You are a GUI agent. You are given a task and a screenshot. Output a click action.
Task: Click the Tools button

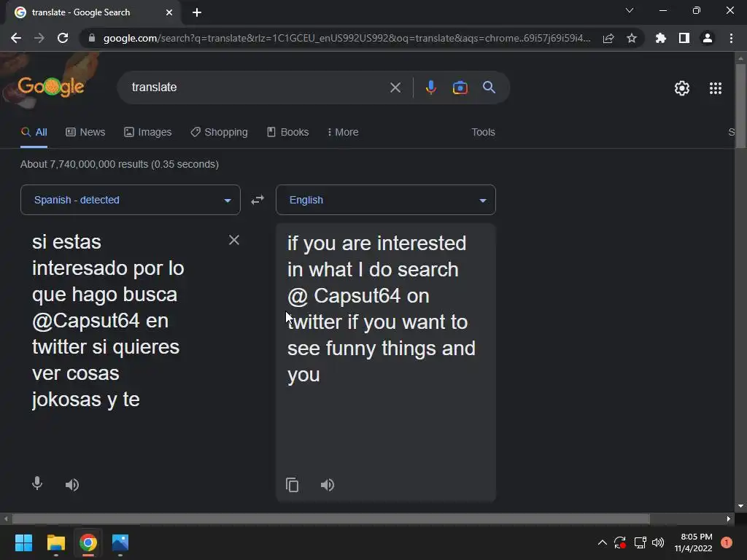pos(483,133)
